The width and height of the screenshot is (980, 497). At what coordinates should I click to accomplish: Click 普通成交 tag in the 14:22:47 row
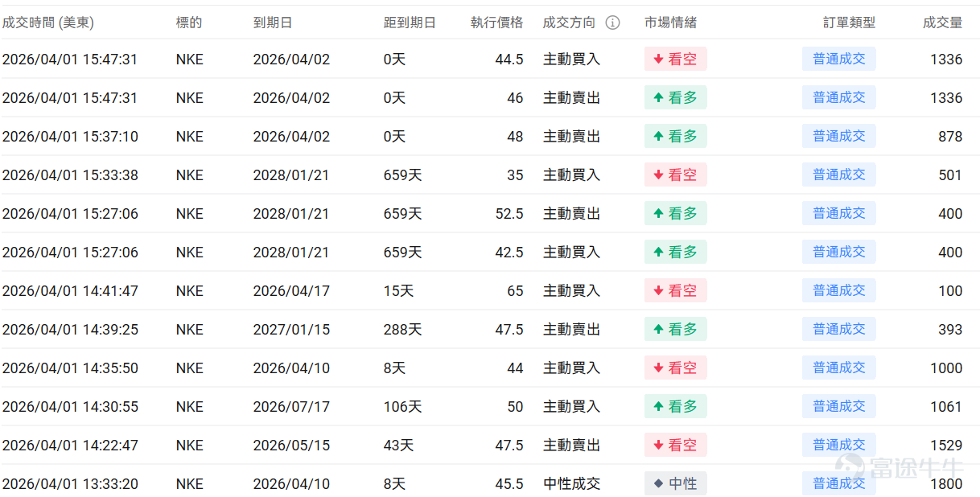point(839,445)
